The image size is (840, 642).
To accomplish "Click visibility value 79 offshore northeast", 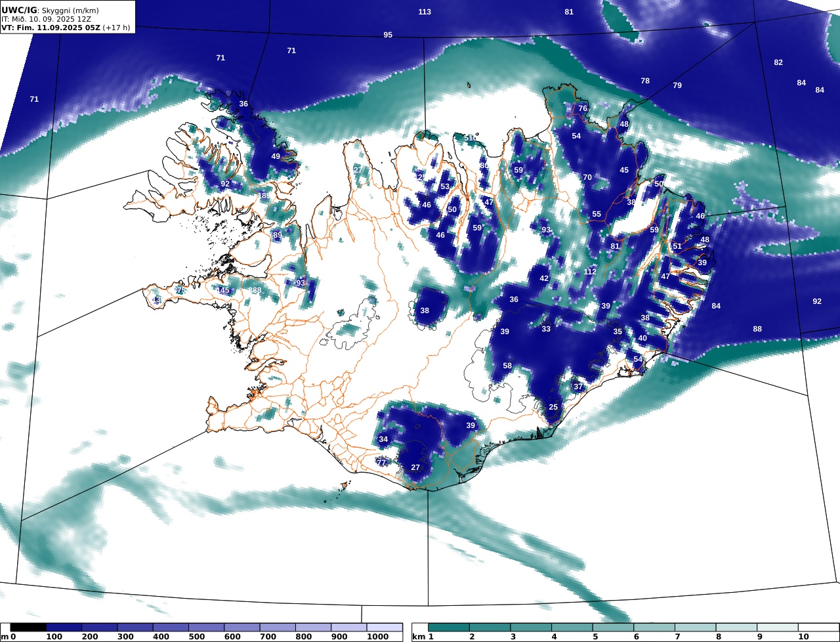I will pos(677,85).
